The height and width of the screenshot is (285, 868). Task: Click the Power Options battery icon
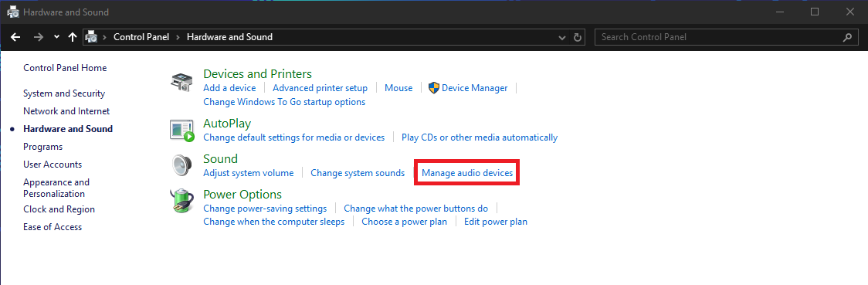click(x=182, y=202)
